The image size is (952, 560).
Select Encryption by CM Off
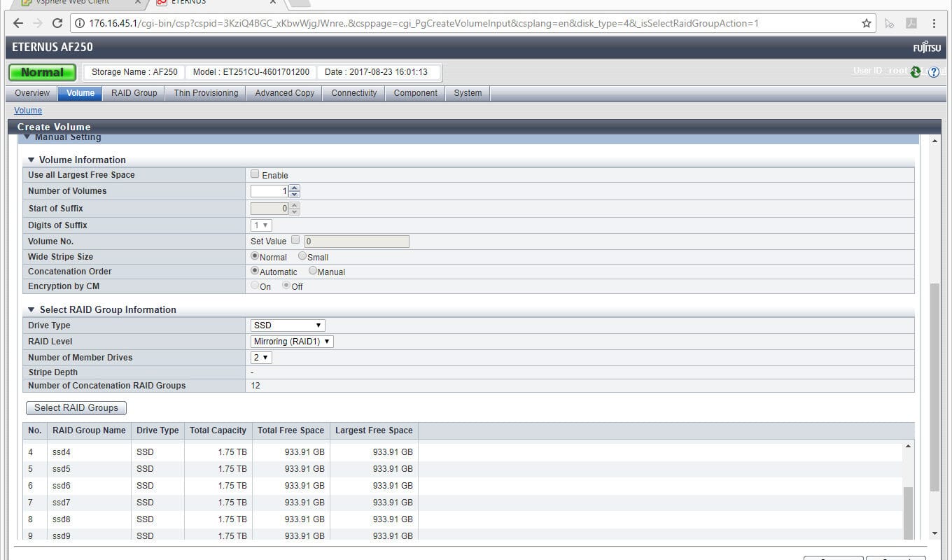point(286,286)
